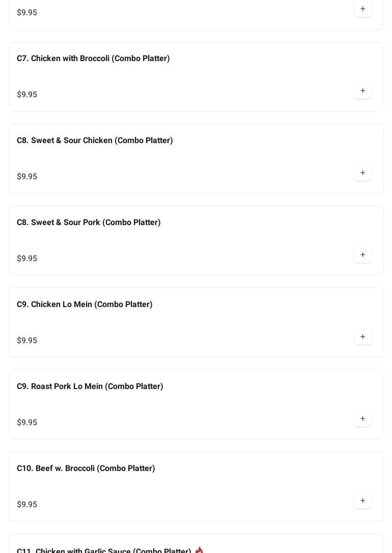Add the item above C7 to cart
392x553 pixels.
click(x=362, y=9)
